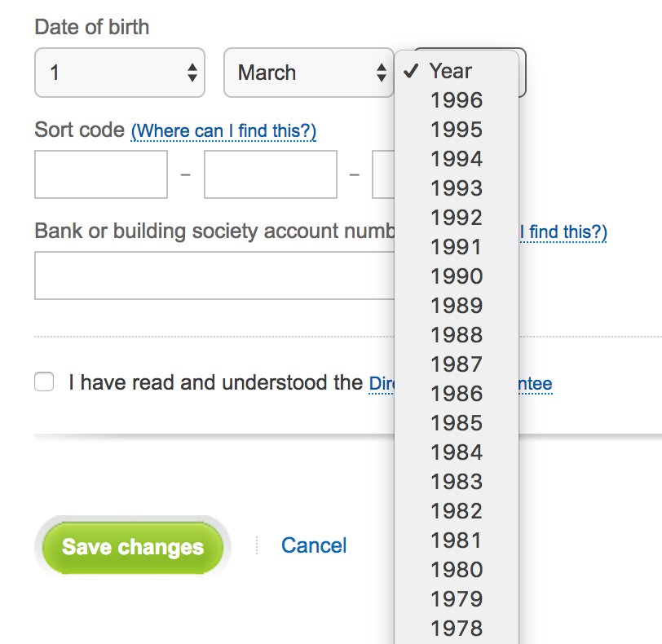
Task: Open the March month dropdown
Action: click(308, 73)
